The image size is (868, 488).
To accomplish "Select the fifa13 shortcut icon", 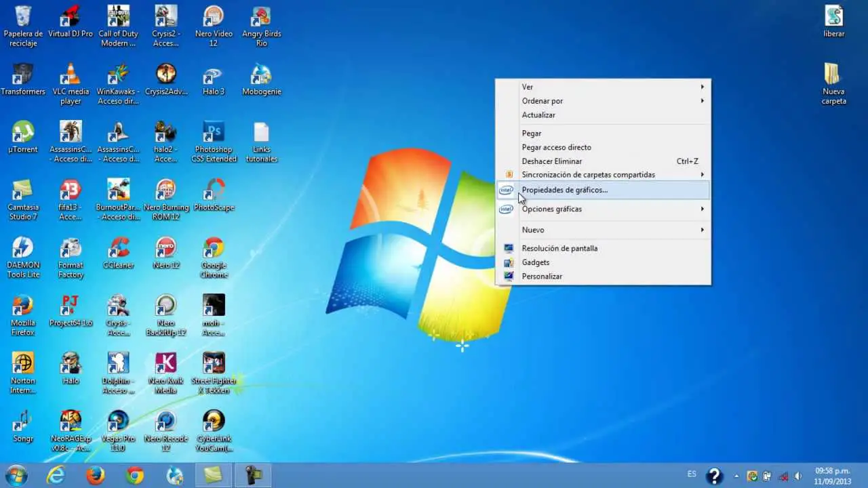I will 71,200.
